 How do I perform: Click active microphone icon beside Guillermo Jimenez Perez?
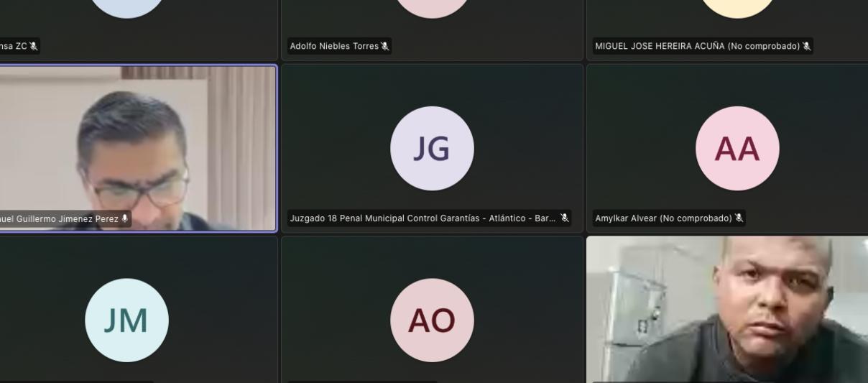click(125, 218)
